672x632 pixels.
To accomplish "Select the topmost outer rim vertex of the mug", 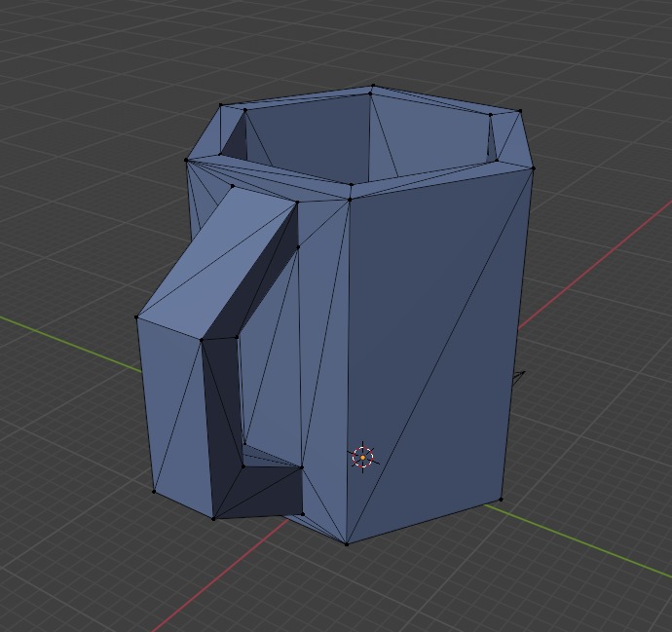I will (373, 86).
